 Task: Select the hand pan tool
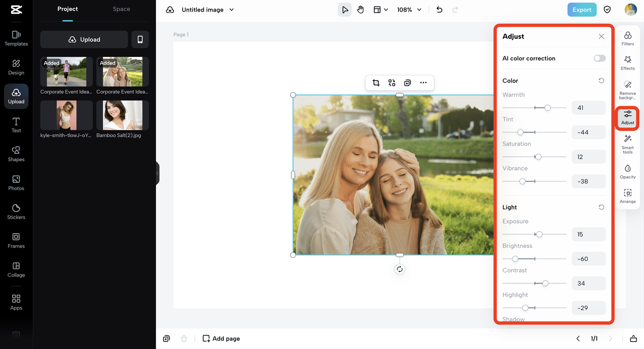360,10
